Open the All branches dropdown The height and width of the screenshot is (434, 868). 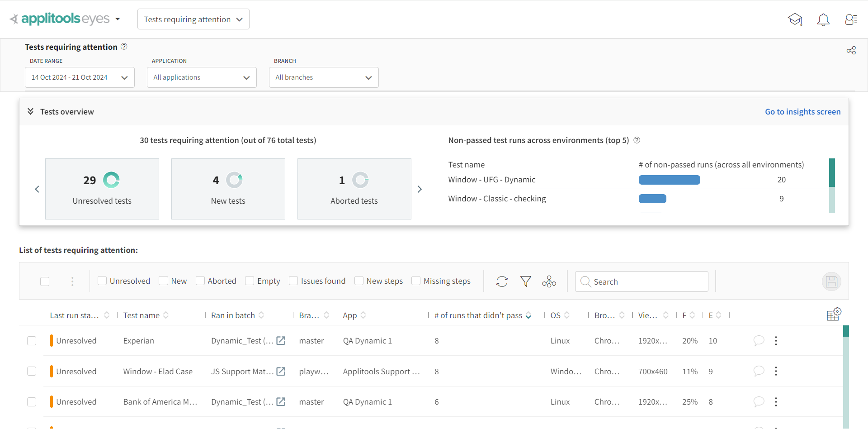[324, 77]
